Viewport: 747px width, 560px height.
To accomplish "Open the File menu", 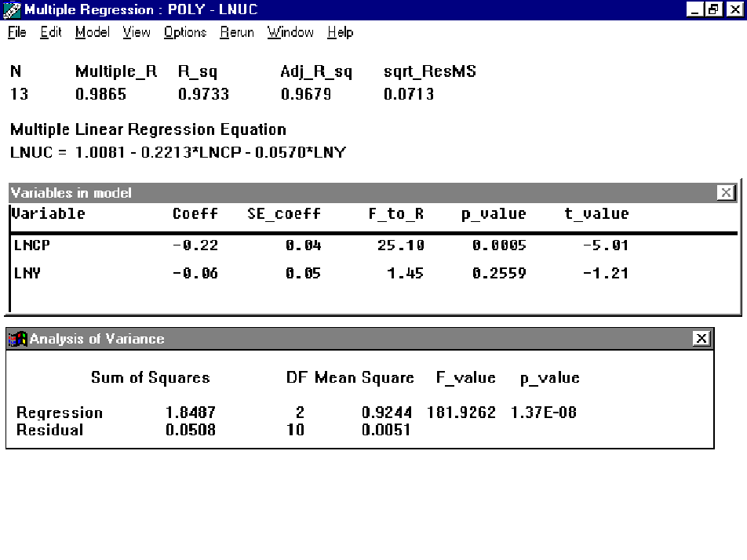I will pos(17,32).
